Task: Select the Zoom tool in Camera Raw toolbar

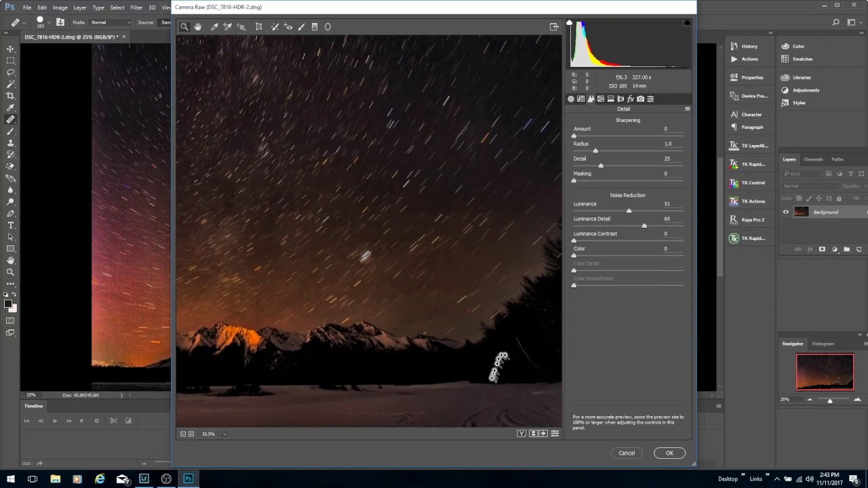Action: click(x=184, y=27)
